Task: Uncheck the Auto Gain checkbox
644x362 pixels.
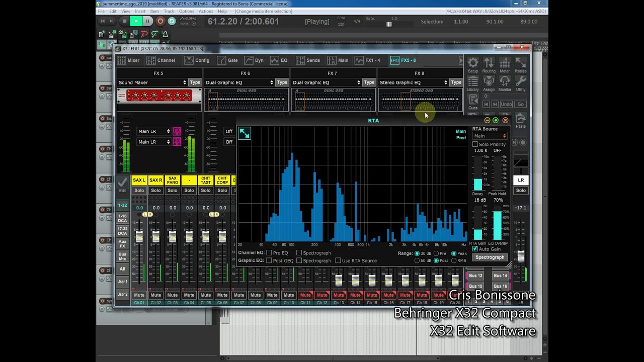Action: (x=475, y=249)
